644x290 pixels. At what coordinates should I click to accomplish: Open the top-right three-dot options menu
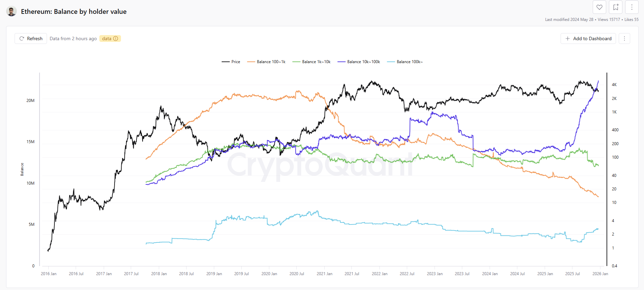(631, 7)
